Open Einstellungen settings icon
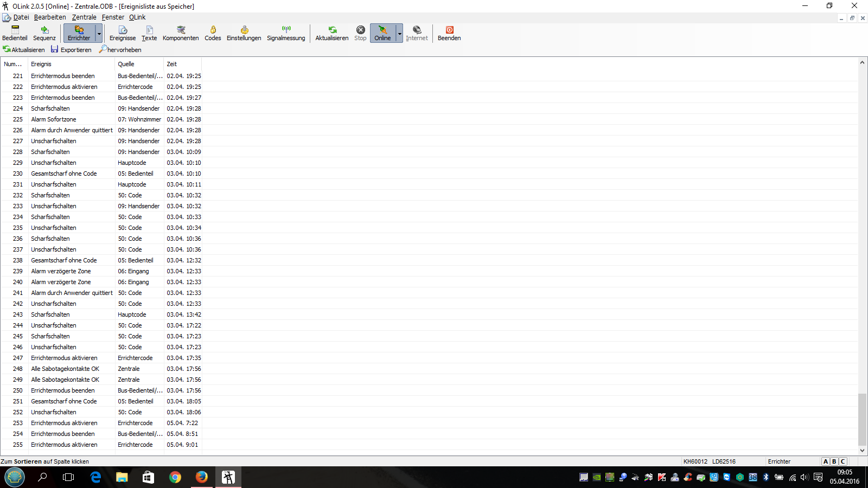 click(244, 33)
